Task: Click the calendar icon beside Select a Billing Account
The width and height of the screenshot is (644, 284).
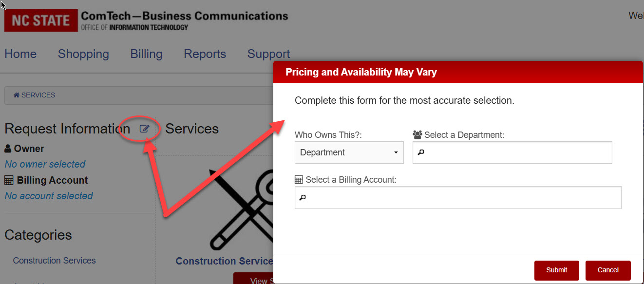Action: click(298, 179)
